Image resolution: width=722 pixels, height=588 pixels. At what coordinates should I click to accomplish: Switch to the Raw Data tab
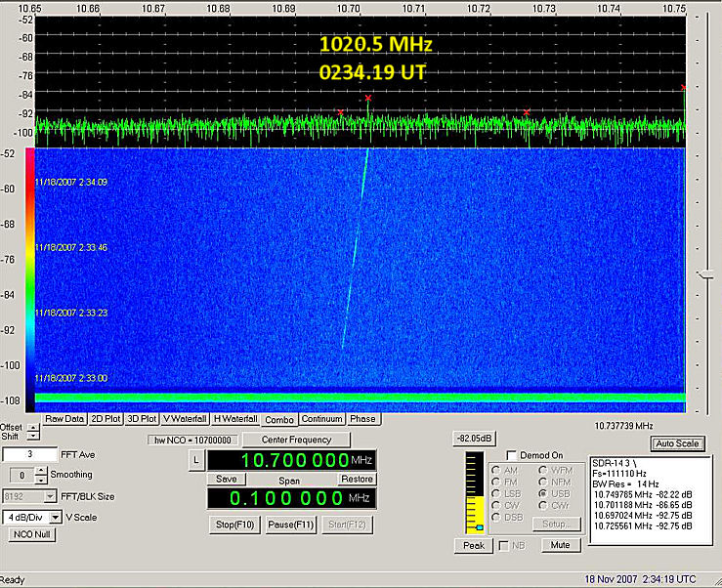[64, 419]
